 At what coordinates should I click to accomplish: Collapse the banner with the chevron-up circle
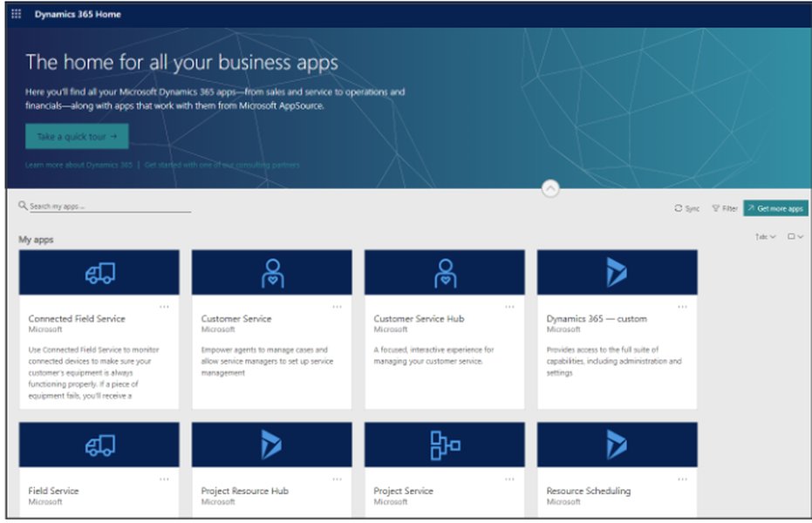(550, 188)
